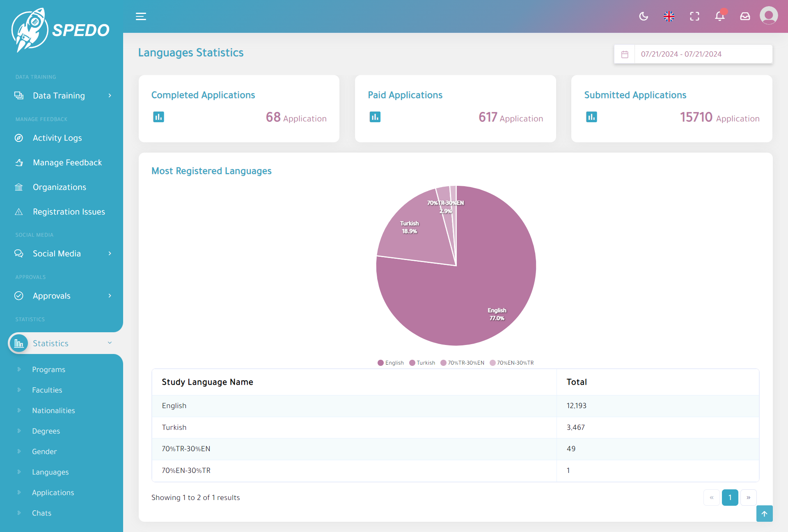The image size is (788, 532).
Task: Click the SPEDO rocket logo
Action: pyautogui.click(x=61, y=30)
